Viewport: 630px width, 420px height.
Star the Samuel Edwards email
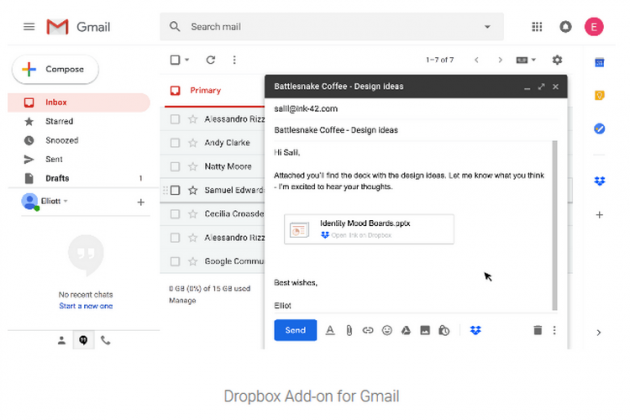point(193,190)
